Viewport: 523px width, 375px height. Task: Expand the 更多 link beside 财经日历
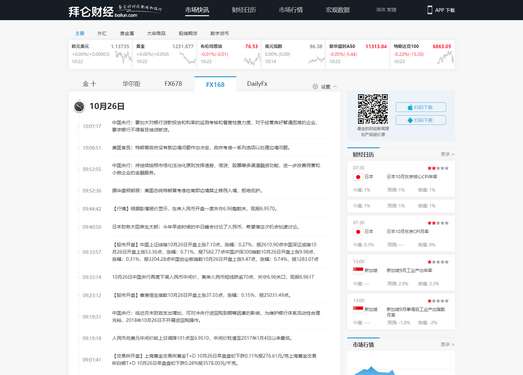(447, 154)
